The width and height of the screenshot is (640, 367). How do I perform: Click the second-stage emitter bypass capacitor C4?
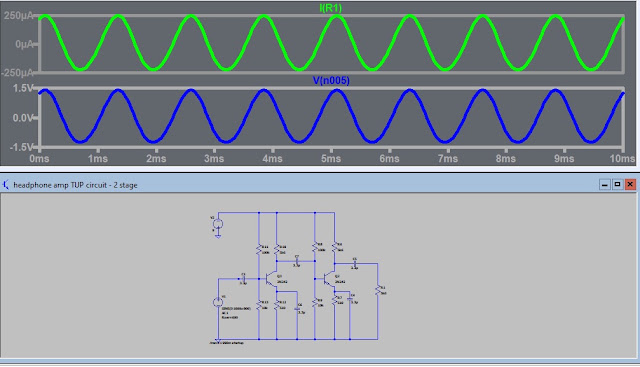pos(350,299)
